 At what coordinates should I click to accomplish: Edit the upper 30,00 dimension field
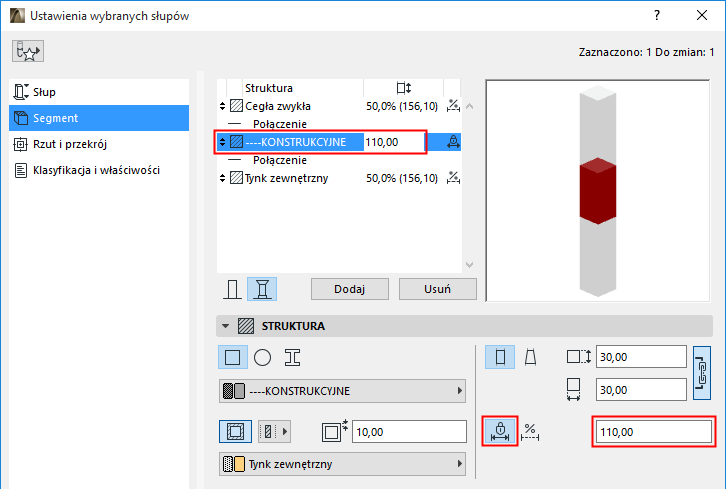tap(641, 357)
